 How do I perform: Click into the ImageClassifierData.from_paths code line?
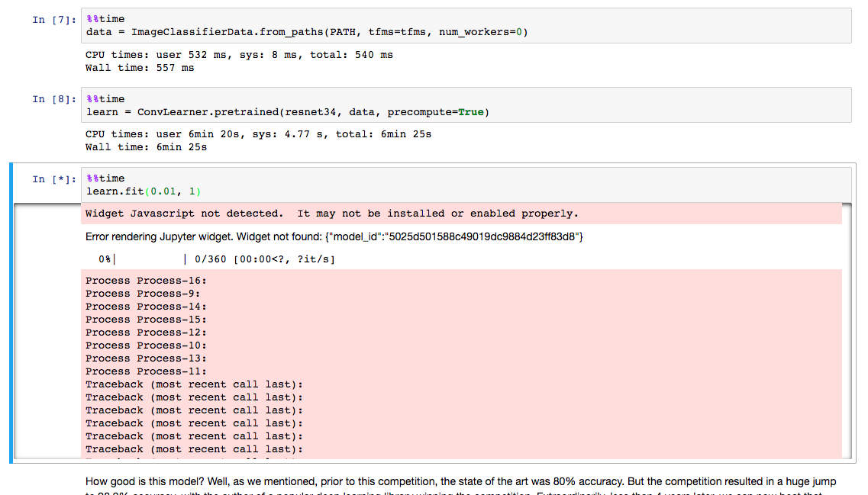click(305, 32)
